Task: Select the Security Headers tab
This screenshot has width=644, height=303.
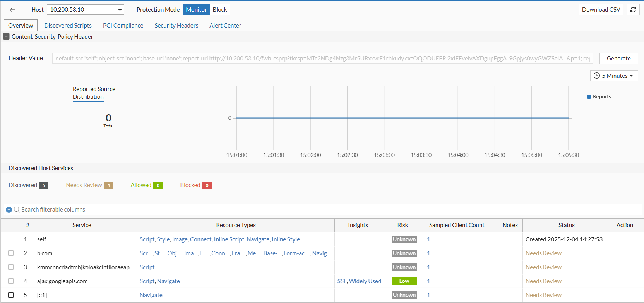Action: tap(176, 26)
